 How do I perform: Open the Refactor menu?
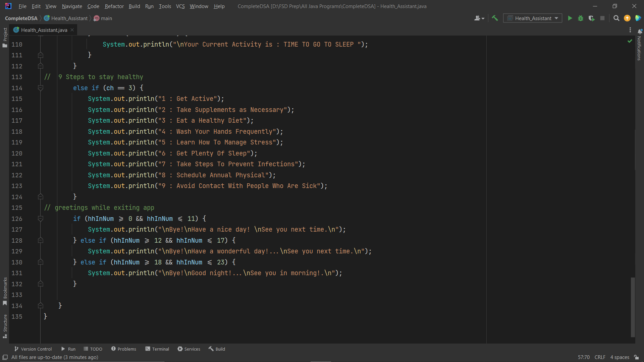pyautogui.click(x=114, y=6)
